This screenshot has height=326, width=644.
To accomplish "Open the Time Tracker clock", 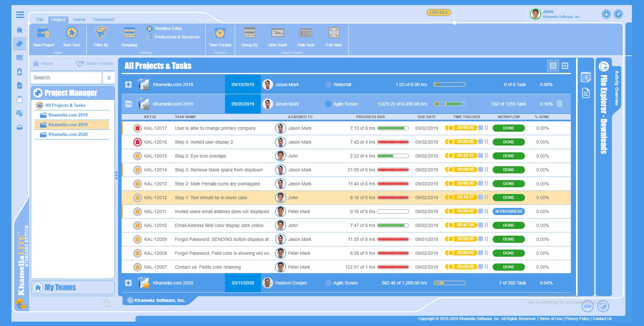I will coord(220,33).
